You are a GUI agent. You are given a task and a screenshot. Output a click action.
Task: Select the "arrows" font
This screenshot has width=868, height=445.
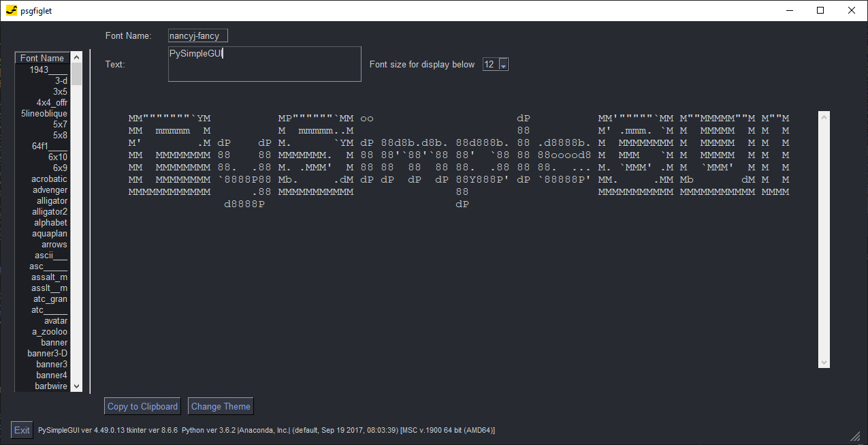[54, 244]
